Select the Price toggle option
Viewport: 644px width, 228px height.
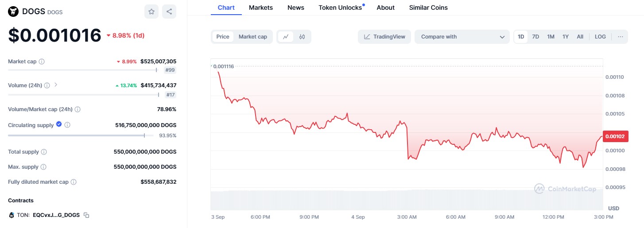pyautogui.click(x=223, y=37)
